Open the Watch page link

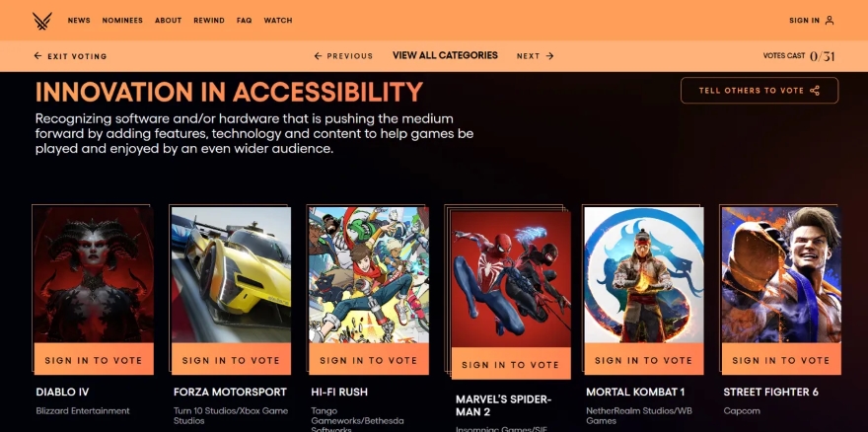tap(278, 21)
